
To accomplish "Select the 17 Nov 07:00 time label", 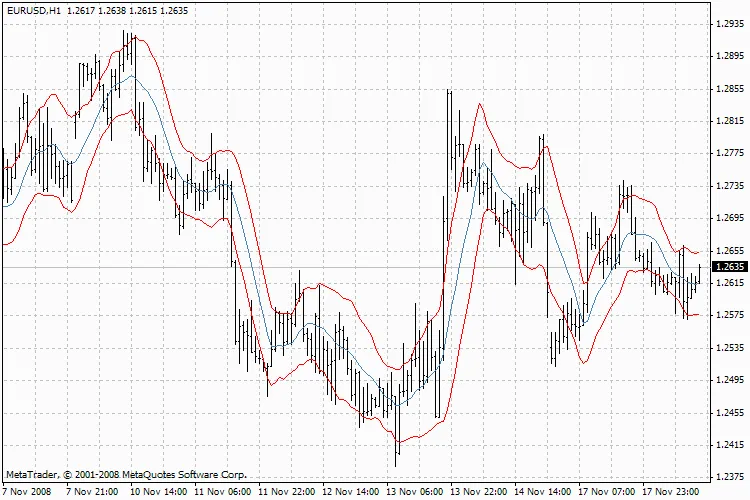I will click(607, 492).
